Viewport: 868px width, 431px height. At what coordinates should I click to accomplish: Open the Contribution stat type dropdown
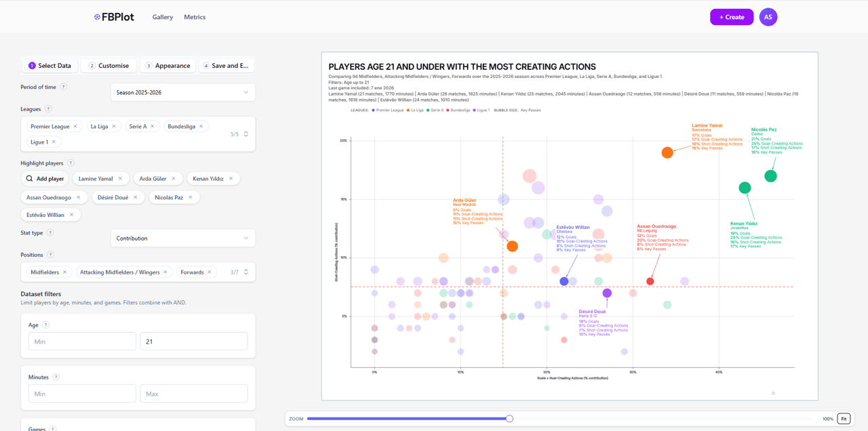(182, 238)
